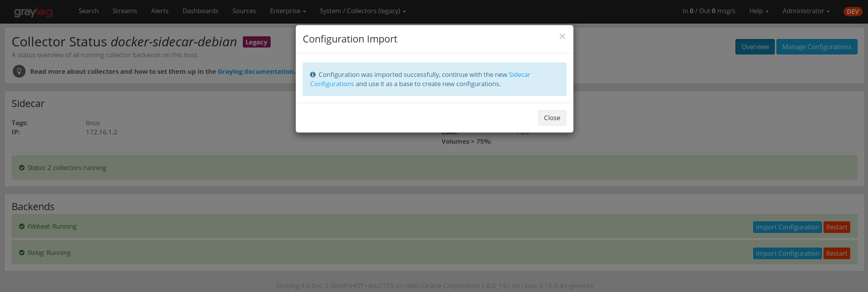Open the Manage Configurations page
The height and width of the screenshot is (292, 868).
[x=817, y=47]
